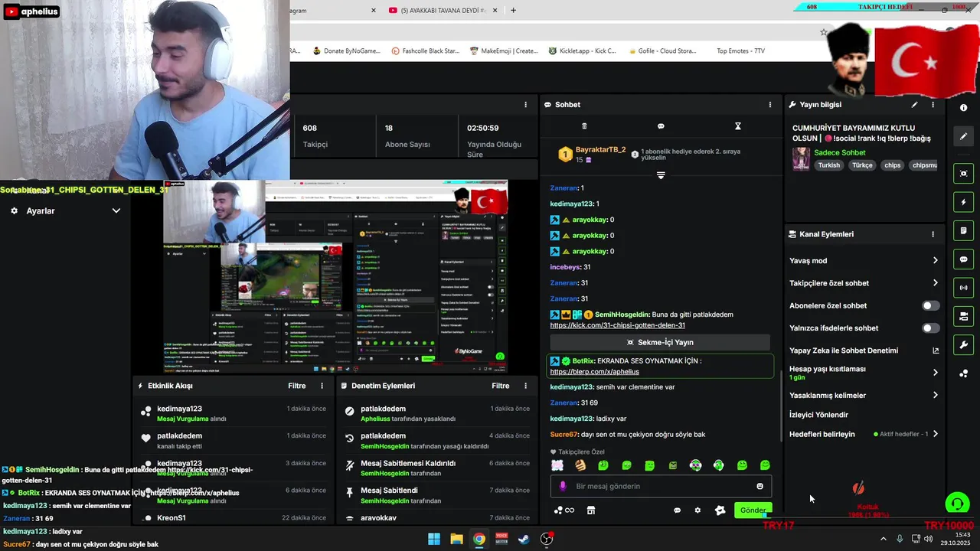Open Steam from taskbar
The height and width of the screenshot is (551, 980).
tap(524, 539)
